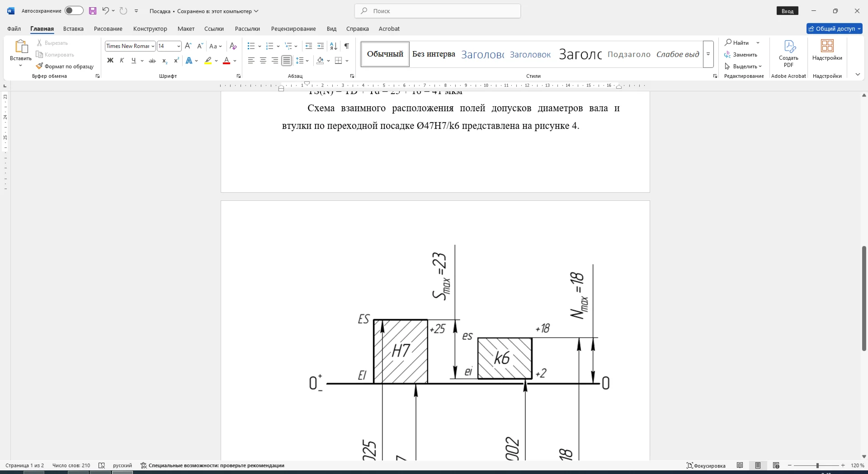Click the Вход sign-in button
The width and height of the screenshot is (868, 474).
(788, 11)
